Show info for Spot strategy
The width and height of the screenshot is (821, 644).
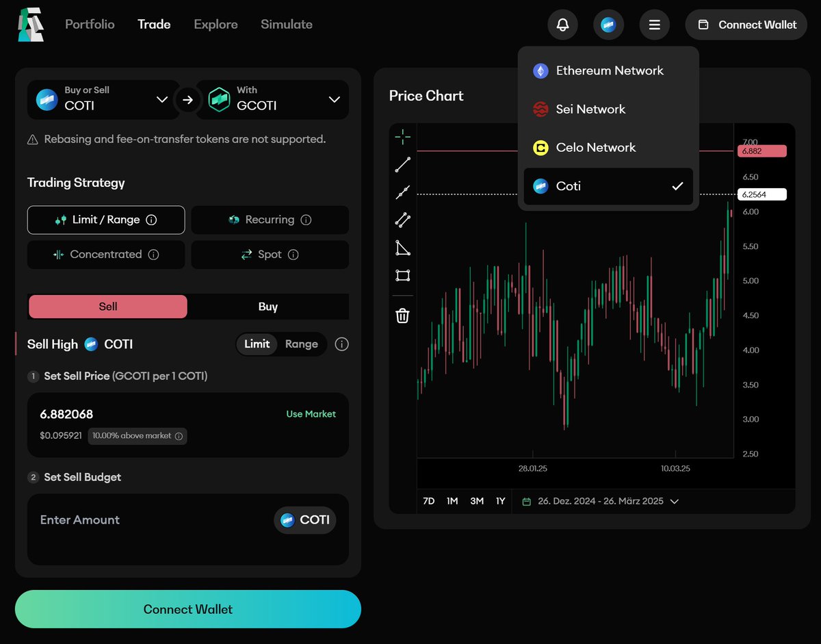coord(294,255)
